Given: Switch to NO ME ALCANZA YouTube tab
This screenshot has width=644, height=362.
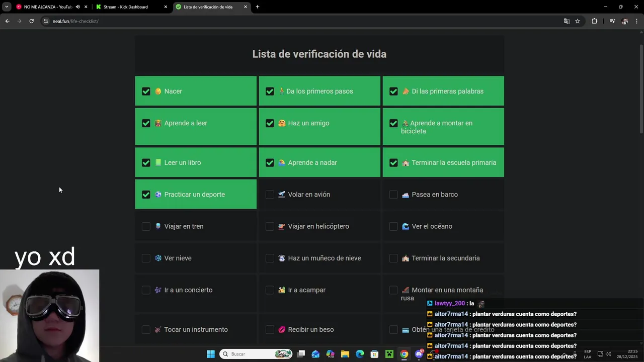Looking at the screenshot, I should (x=48, y=7).
